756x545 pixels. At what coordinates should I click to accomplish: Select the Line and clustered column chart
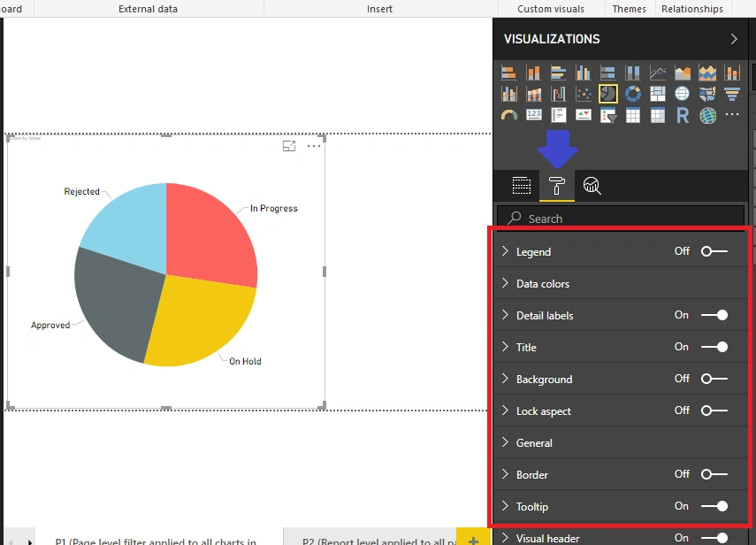pyautogui.click(x=508, y=94)
